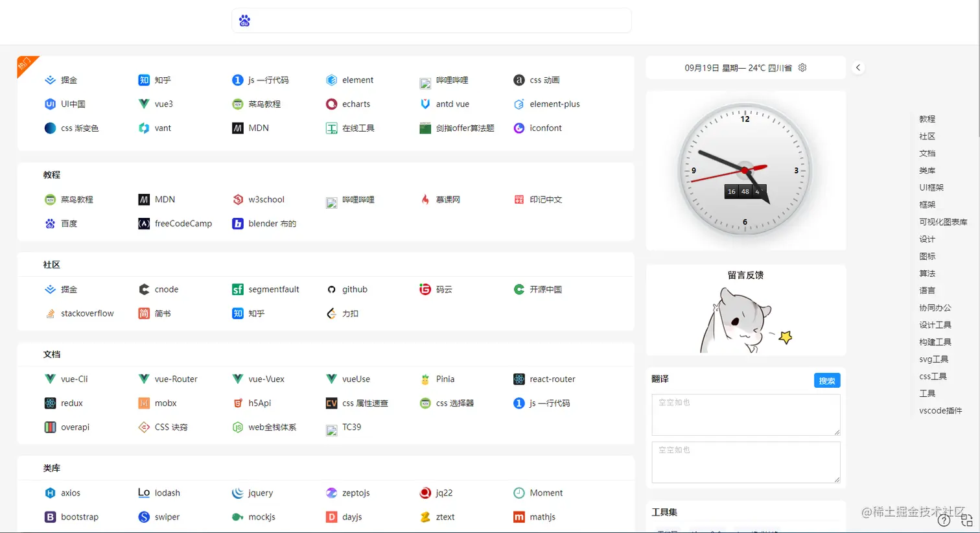This screenshot has width=980, height=533.
Task: Click the 简书 icon
Action: [144, 313]
